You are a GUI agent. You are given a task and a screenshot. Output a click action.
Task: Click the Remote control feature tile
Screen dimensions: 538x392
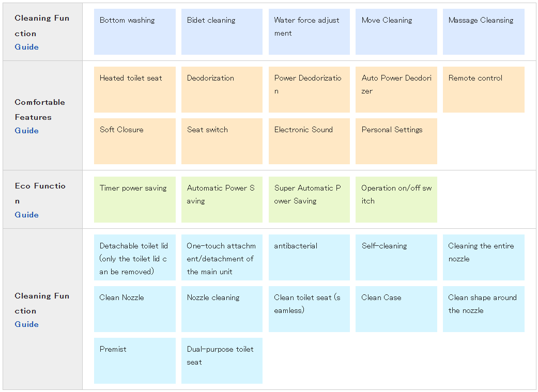point(483,89)
